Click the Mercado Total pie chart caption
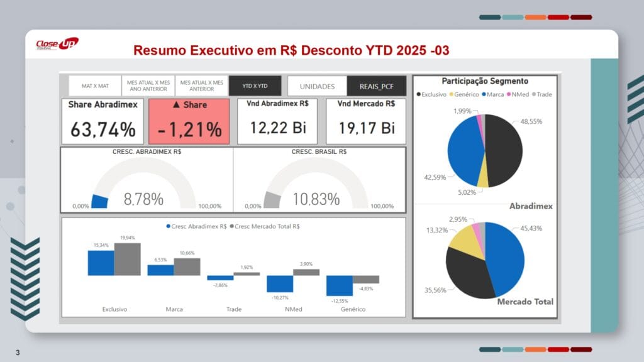 (525, 302)
